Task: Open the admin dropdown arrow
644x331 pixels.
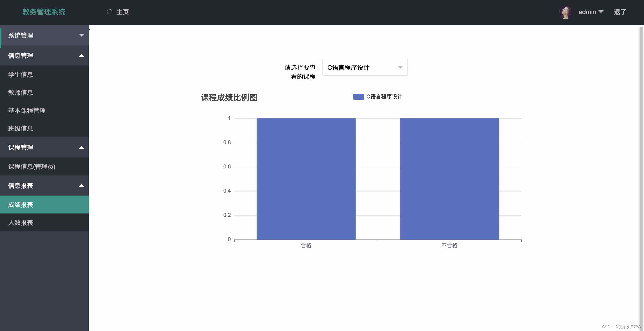Action: coord(601,12)
